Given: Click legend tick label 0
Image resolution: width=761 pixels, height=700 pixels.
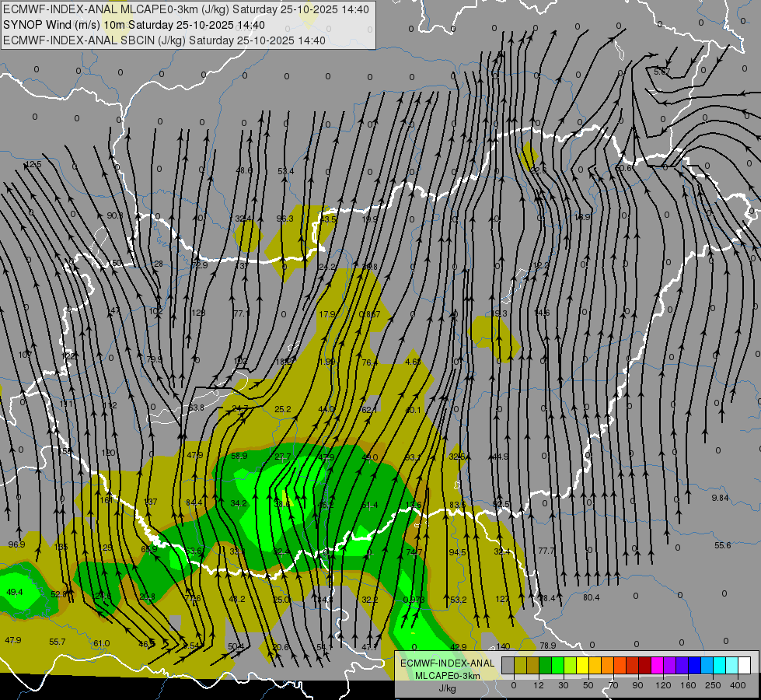Looking at the screenshot, I should 514,685.
